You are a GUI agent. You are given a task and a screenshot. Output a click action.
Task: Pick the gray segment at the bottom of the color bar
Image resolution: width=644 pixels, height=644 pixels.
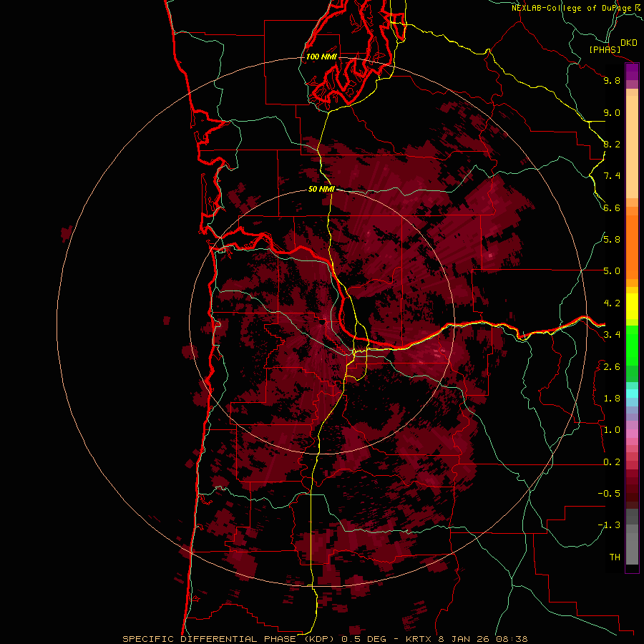[x=632, y=544]
